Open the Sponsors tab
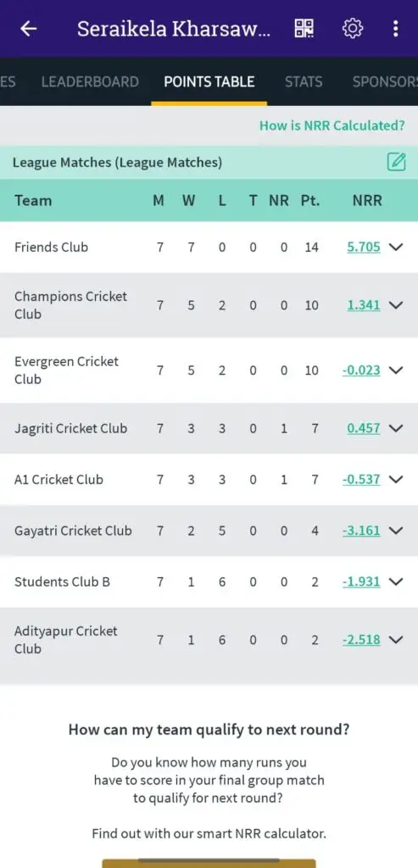 click(x=385, y=82)
